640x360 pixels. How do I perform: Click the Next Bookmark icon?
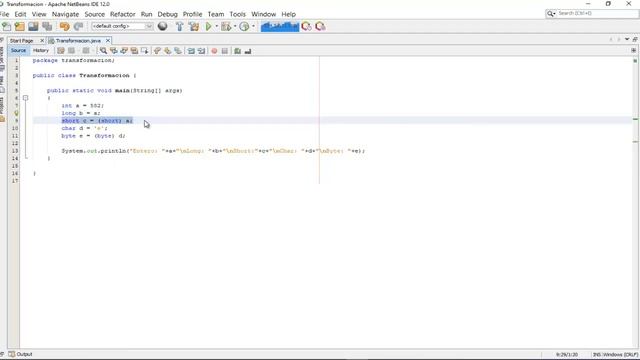pos(167,51)
